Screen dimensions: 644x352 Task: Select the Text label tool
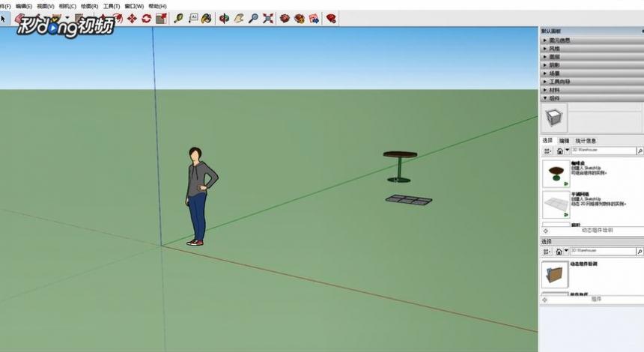click(x=193, y=19)
